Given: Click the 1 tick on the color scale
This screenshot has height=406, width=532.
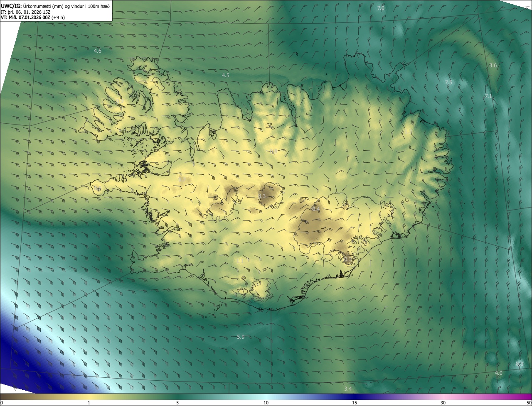Looking at the screenshot, I should tap(89, 403).
